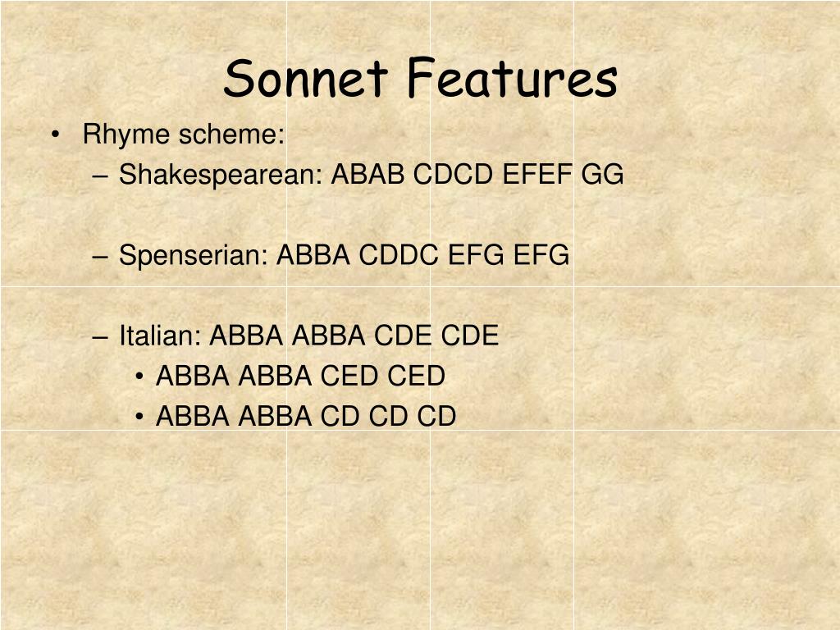Image resolution: width=840 pixels, height=630 pixels.
Task: Click the last EFG in the Spenserian line
Action: pyautogui.click(x=541, y=254)
